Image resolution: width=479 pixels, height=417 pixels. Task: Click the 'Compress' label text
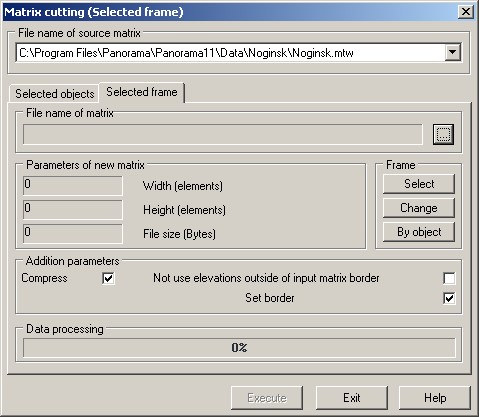tap(44, 278)
